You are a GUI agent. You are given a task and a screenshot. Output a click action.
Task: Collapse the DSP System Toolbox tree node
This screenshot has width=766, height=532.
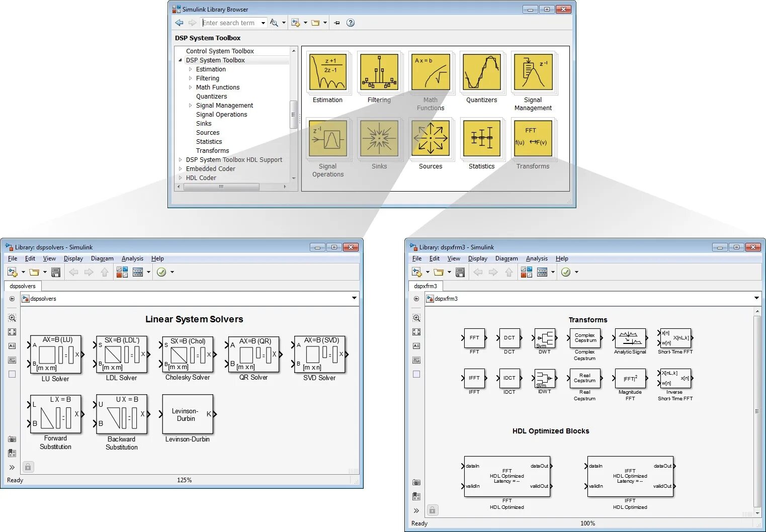(x=181, y=60)
